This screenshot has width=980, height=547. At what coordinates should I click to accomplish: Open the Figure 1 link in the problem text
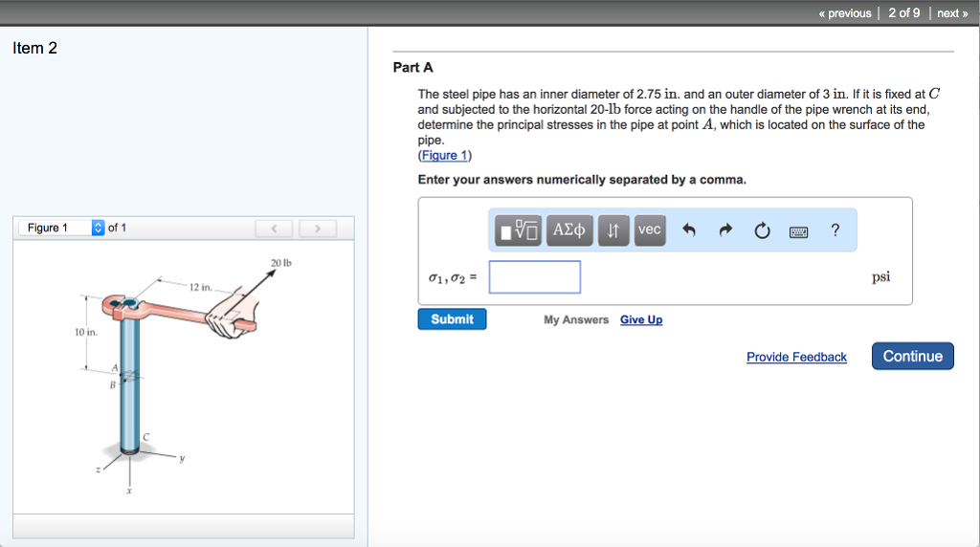pos(444,156)
